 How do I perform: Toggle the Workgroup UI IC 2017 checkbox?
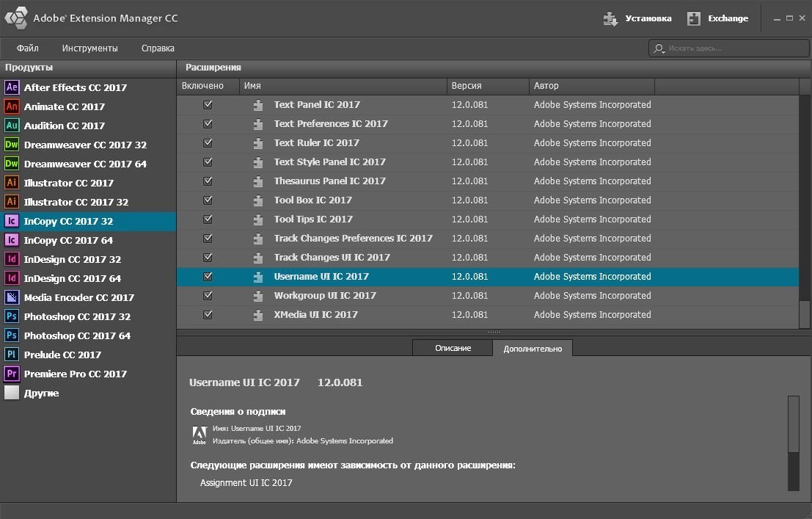click(208, 296)
